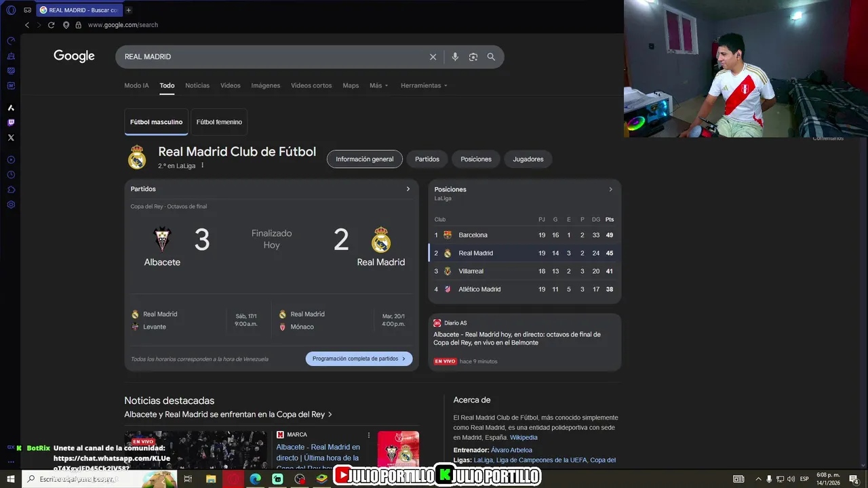This screenshot has width=868, height=488.
Task: Open the Twitch sidebar icon
Action: point(11,123)
